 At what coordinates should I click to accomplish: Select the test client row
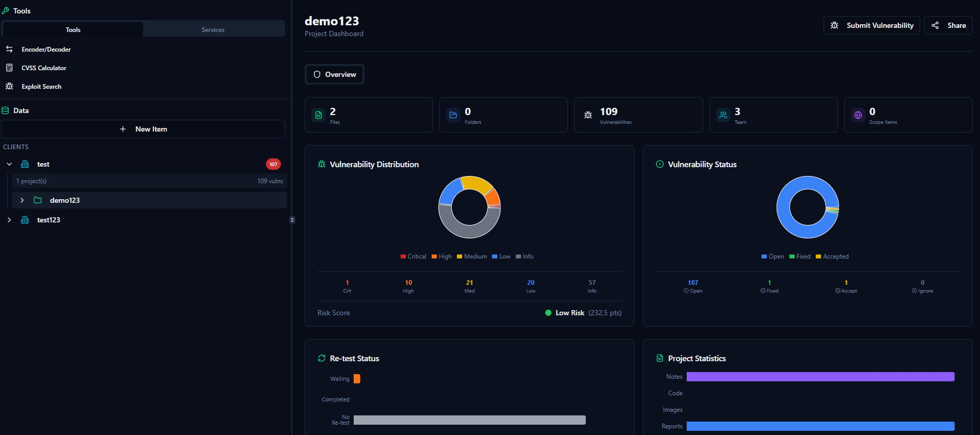(x=144, y=164)
